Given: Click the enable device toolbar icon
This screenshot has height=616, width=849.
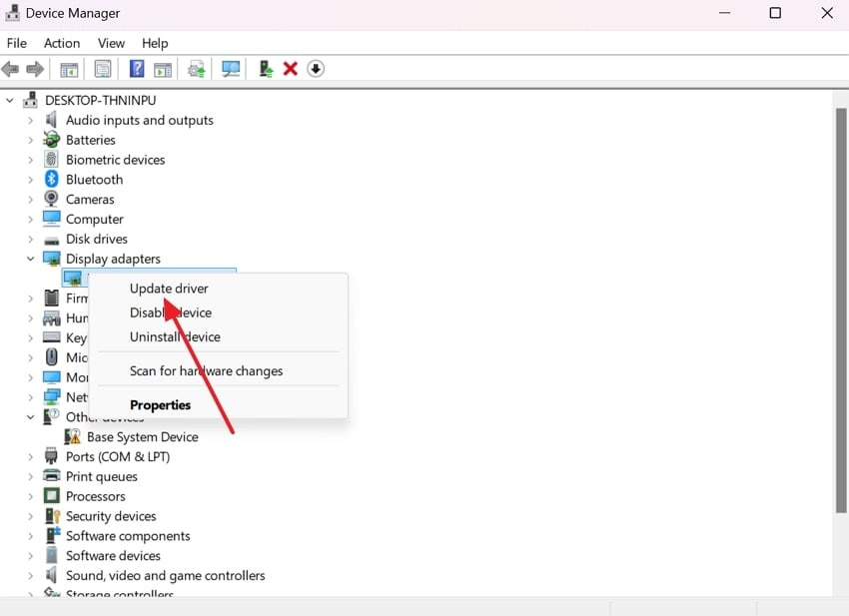Looking at the screenshot, I should click(266, 69).
